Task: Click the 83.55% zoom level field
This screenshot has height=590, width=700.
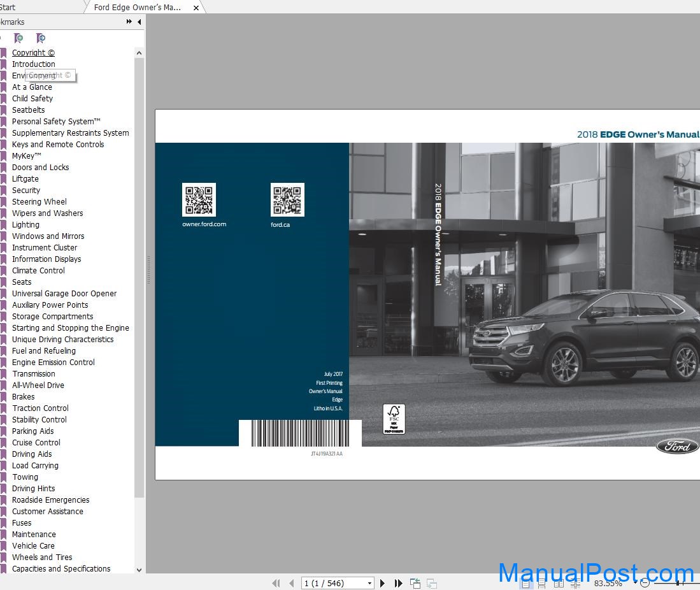Action: point(608,583)
